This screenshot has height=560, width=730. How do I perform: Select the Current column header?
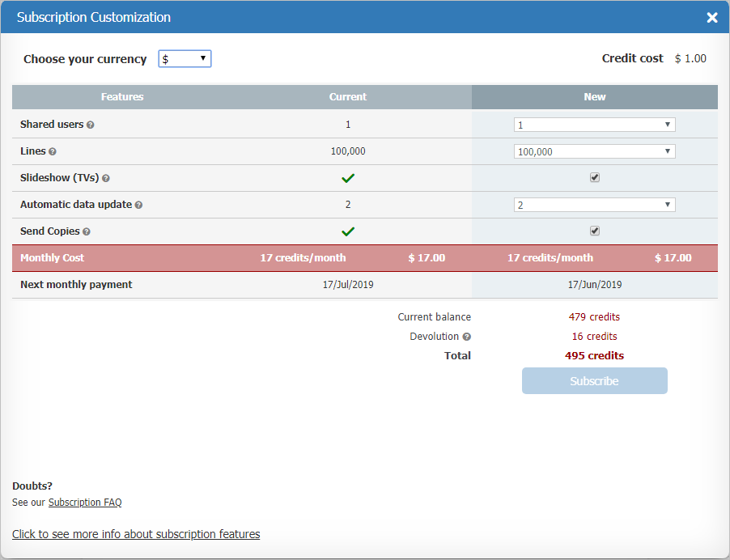coord(348,96)
